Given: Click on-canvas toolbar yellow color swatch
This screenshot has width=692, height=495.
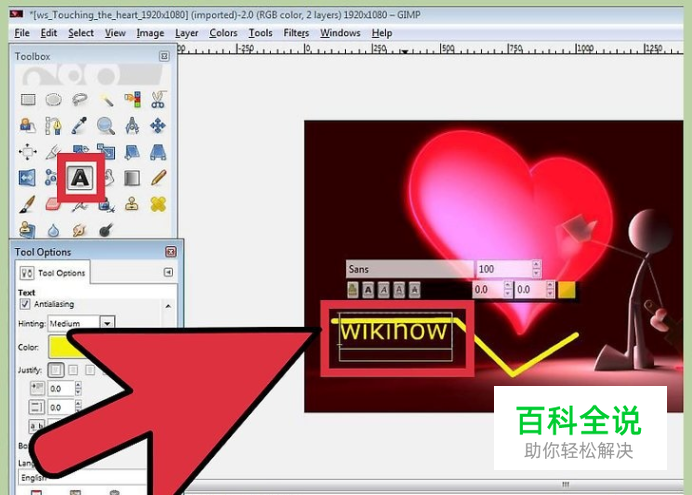Looking at the screenshot, I should click(567, 290).
